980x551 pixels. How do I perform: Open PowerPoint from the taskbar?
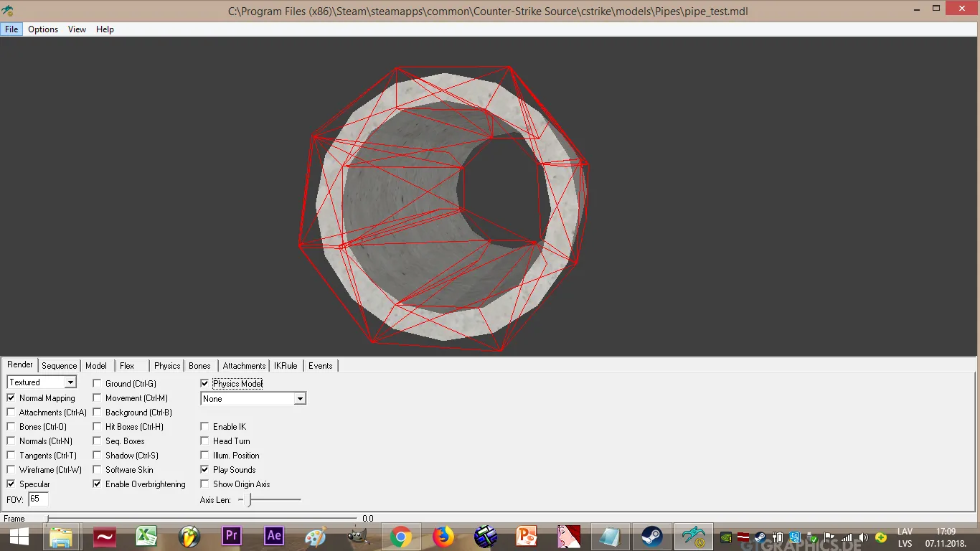[527, 536]
